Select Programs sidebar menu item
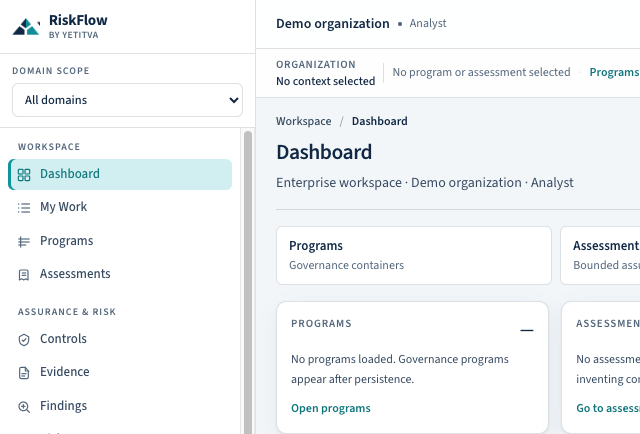This screenshot has width=640, height=434. [120, 241]
